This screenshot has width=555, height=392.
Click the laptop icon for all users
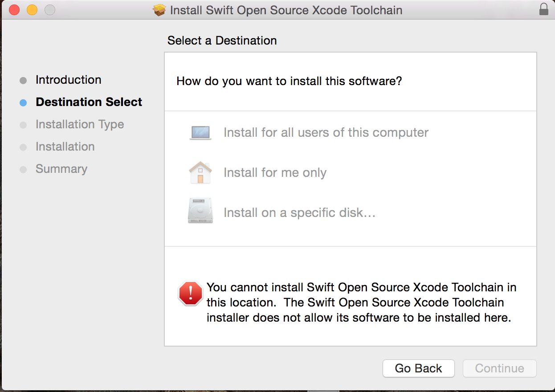pos(200,133)
